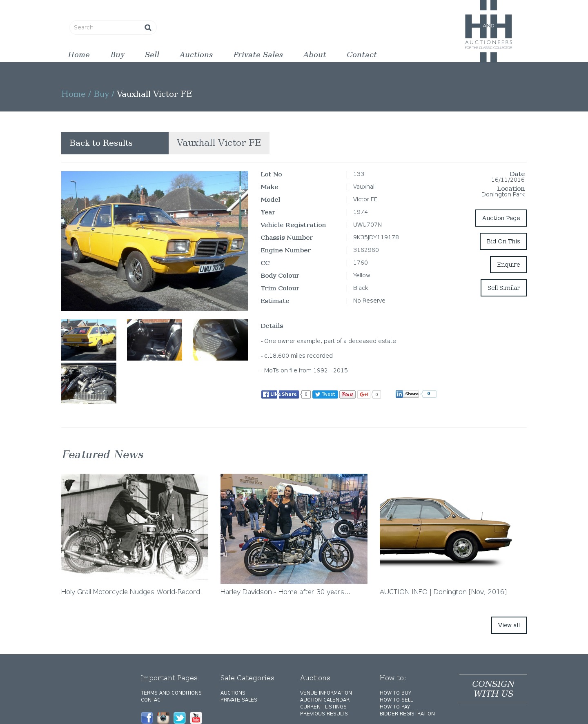Screen dimensions: 588x724
Task: Click the Consign With Us banner
Action: click(x=493, y=689)
